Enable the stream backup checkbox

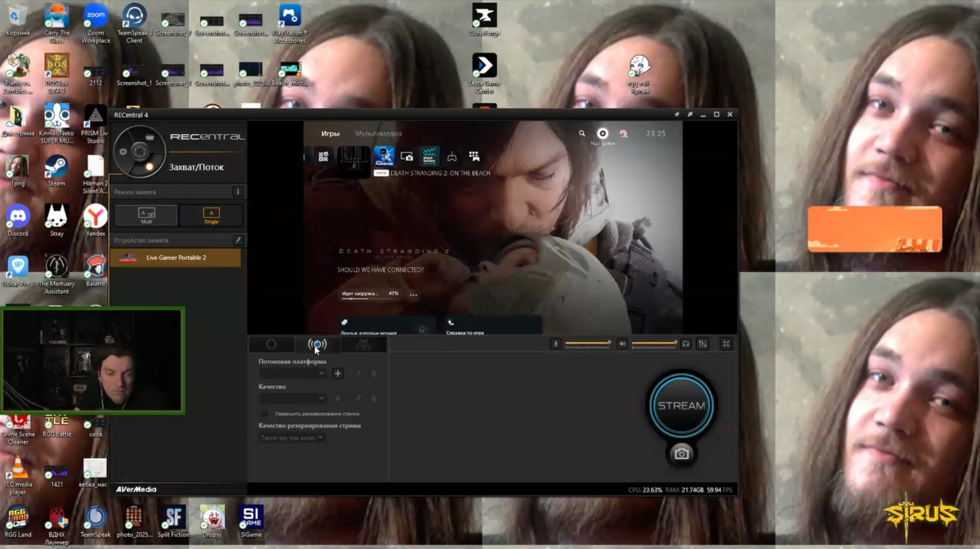pyautogui.click(x=265, y=414)
